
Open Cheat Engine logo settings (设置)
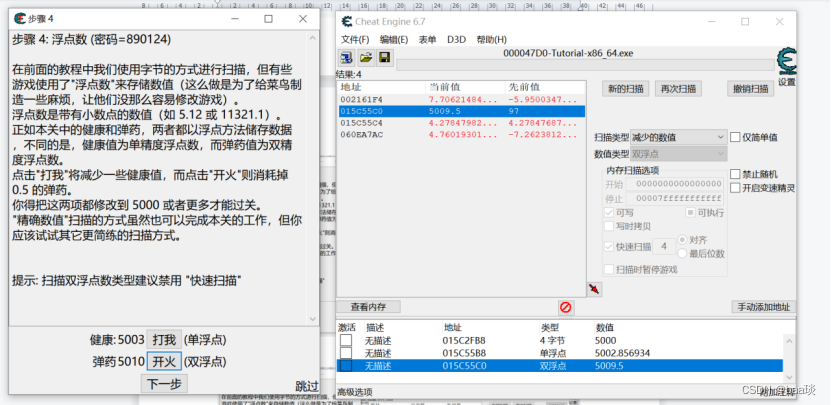[786, 66]
